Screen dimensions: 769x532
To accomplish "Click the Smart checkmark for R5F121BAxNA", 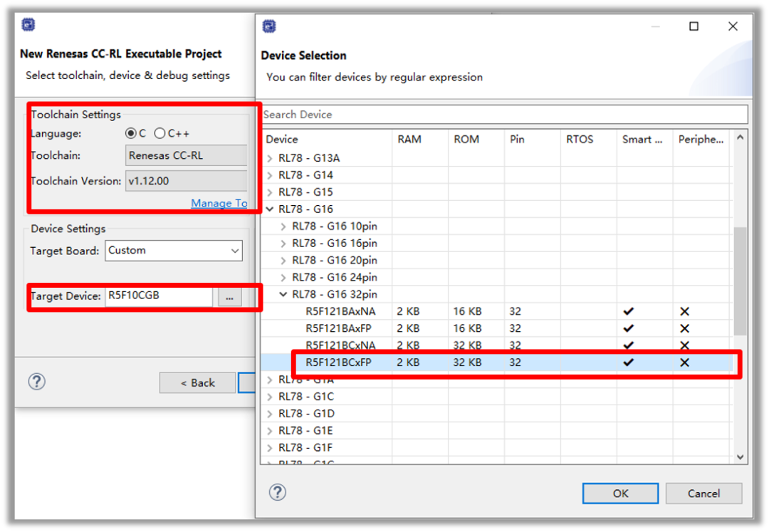I will pos(628,311).
